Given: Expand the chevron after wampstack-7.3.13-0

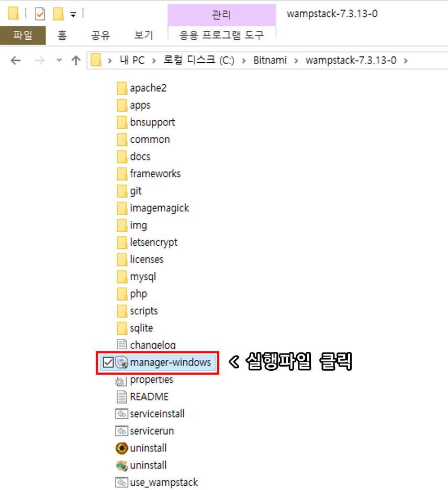Looking at the screenshot, I should click(406, 61).
